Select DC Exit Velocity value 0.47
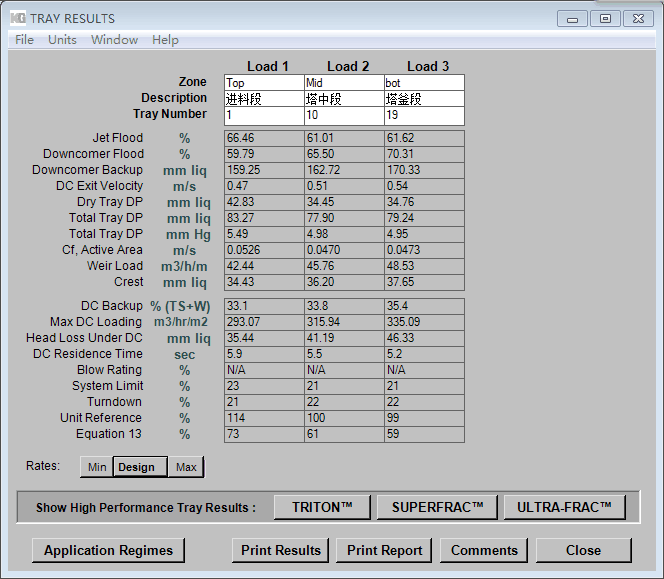664x579 pixels. [x=264, y=186]
